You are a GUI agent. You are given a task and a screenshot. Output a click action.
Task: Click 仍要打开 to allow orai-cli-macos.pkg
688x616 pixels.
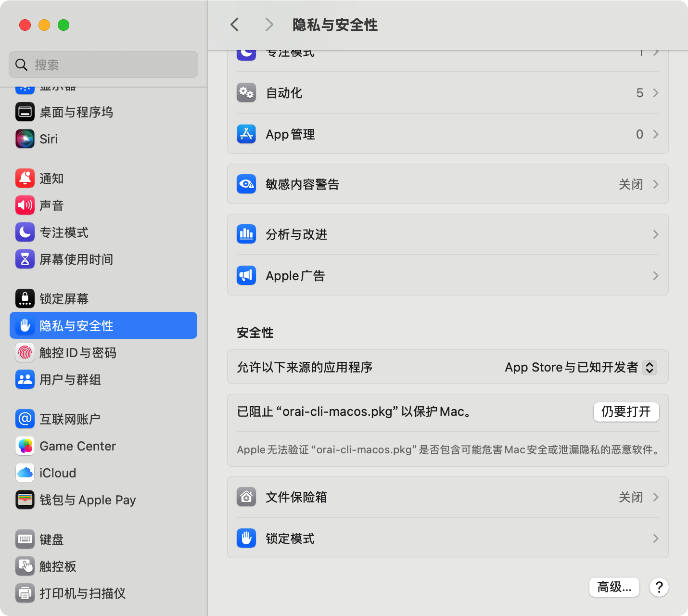click(x=626, y=412)
